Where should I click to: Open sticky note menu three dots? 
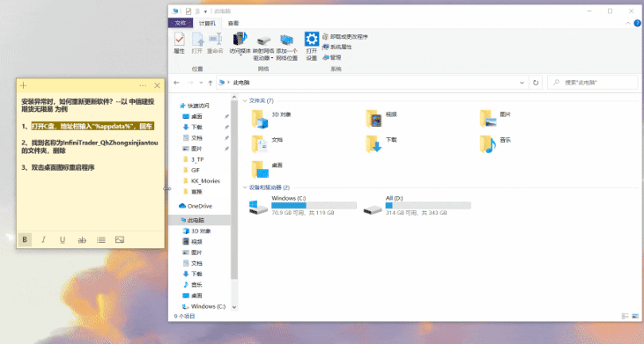coord(143,85)
